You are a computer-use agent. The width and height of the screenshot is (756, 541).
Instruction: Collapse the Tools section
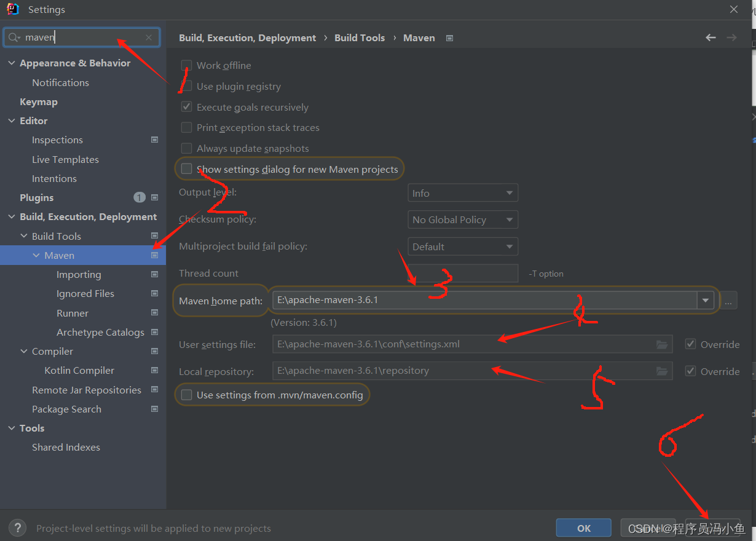pos(12,428)
